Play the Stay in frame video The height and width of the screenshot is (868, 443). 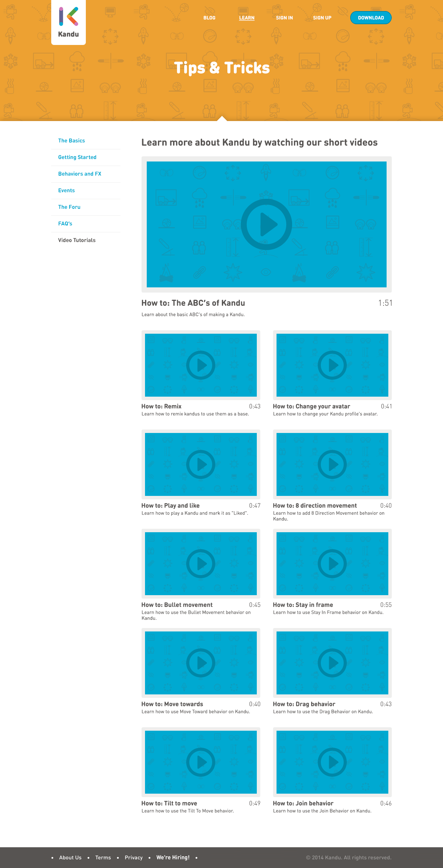(332, 564)
